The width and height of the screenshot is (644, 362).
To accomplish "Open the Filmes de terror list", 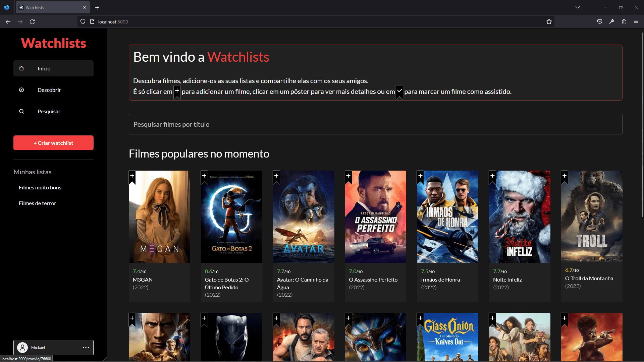I will [x=37, y=203].
